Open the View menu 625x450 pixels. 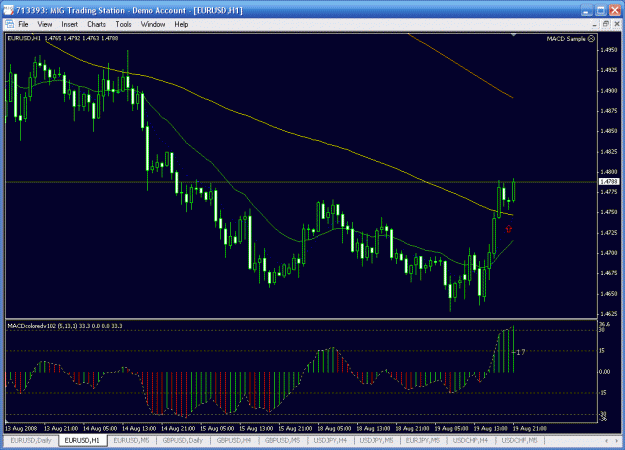(45, 24)
